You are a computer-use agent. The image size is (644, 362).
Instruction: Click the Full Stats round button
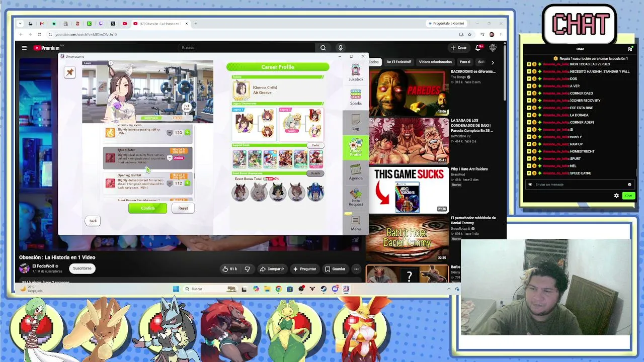pyautogui.click(x=187, y=108)
